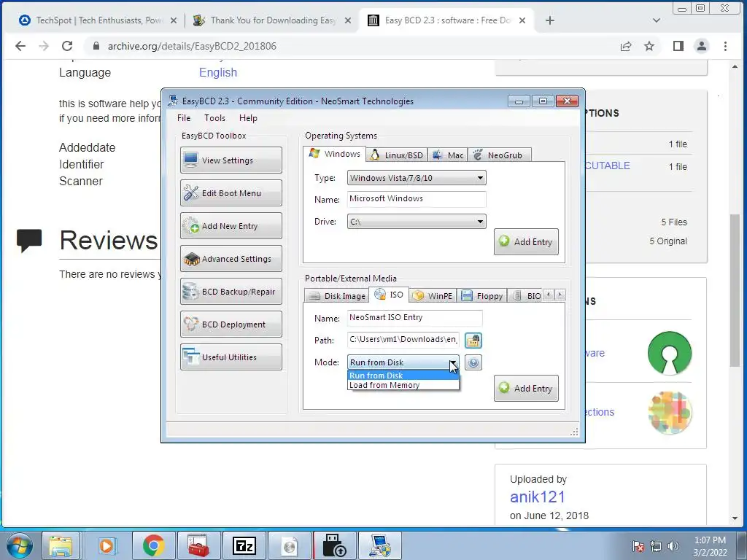
Task: Switch to BIOS tab
Action: coord(526,296)
